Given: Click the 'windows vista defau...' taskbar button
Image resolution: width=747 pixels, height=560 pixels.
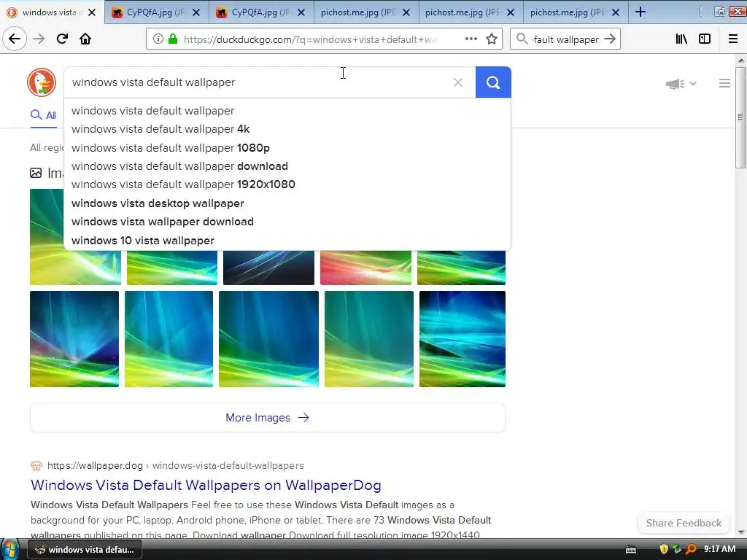Looking at the screenshot, I should coord(85,550).
